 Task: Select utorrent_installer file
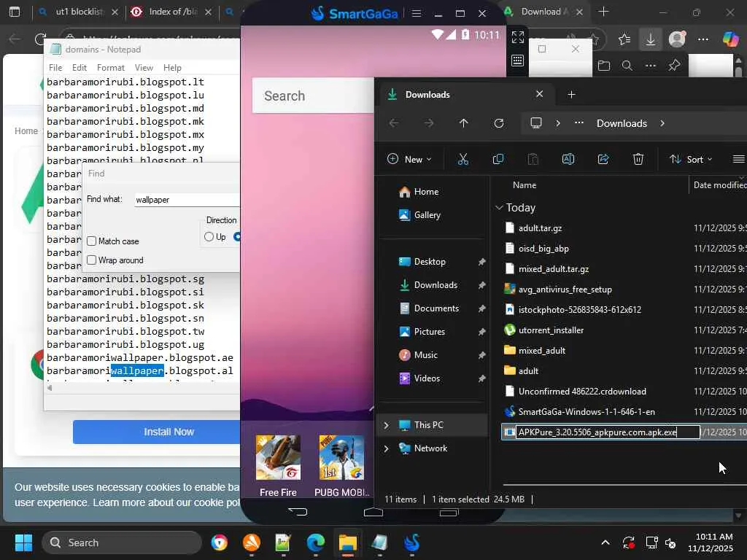(551, 330)
